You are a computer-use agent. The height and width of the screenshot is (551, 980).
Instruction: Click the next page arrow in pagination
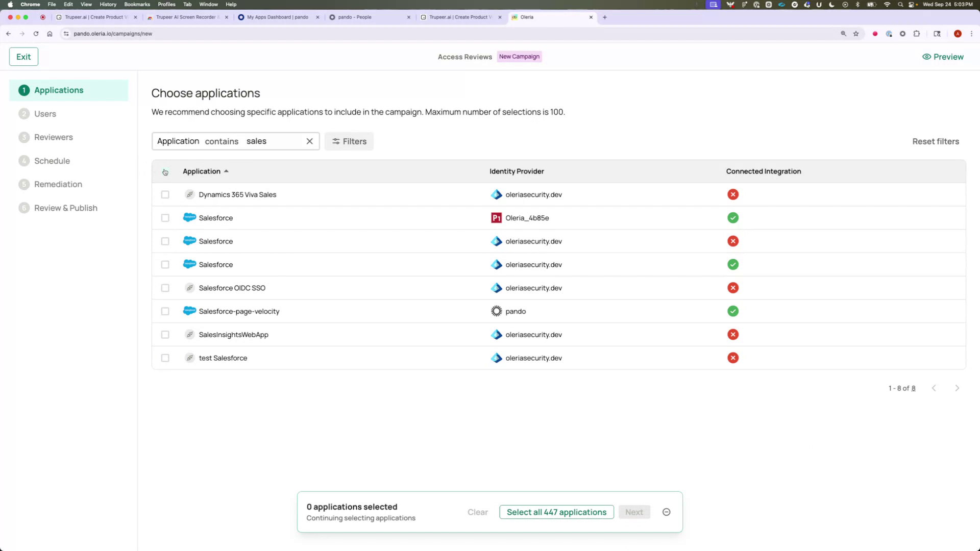(957, 388)
